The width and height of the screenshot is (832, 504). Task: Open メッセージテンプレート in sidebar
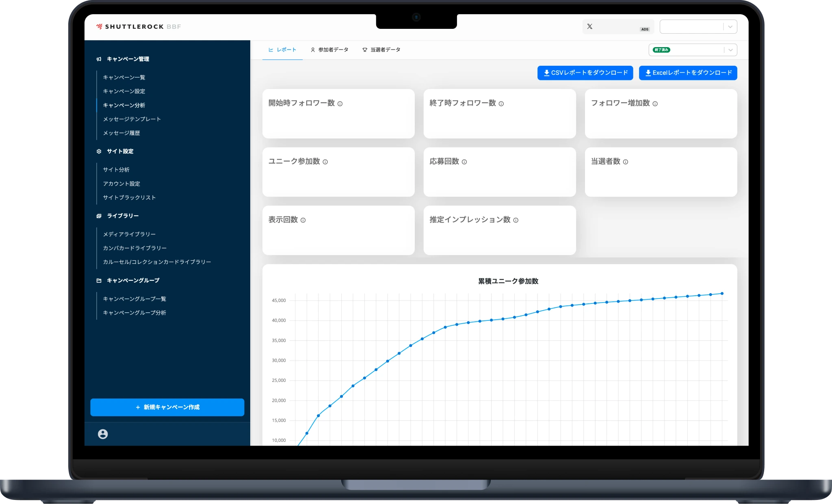tap(132, 119)
